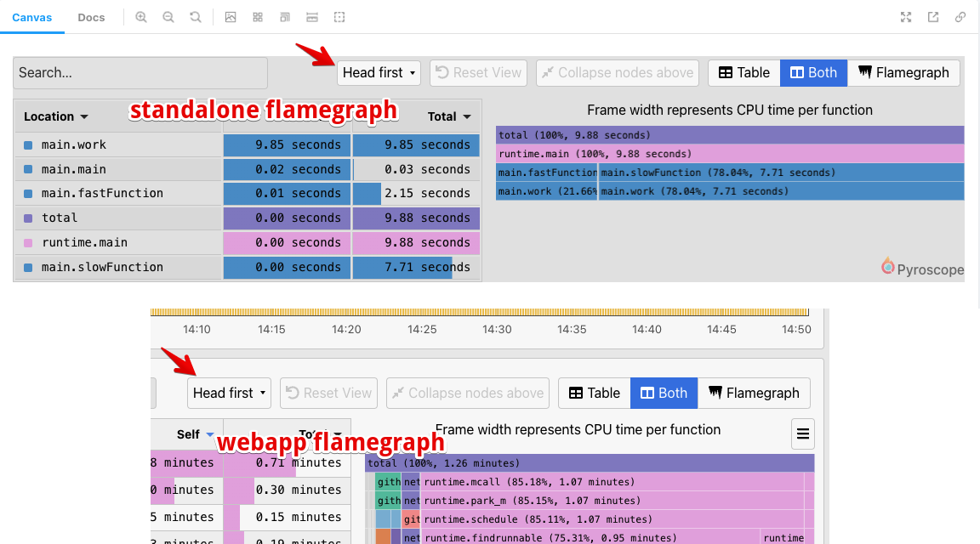980x544 pixels.
Task: Click the yellow timeline selection bar
Action: point(480,312)
